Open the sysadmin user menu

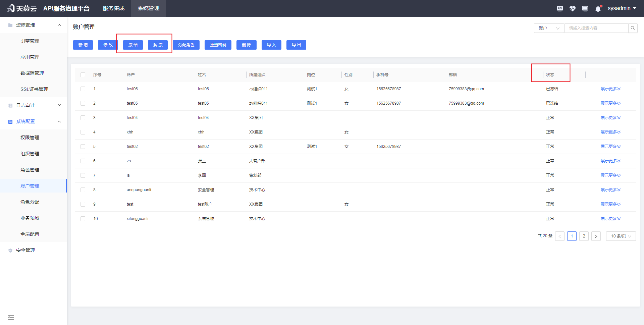click(622, 8)
